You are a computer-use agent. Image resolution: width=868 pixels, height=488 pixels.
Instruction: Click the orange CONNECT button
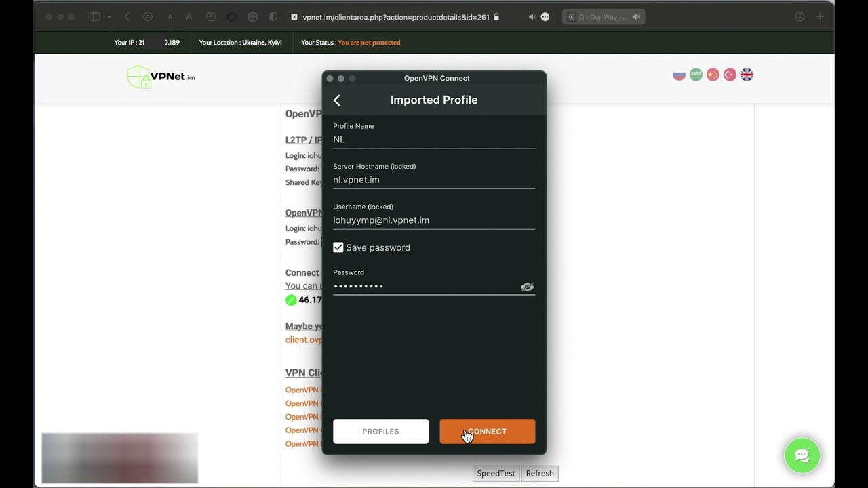(487, 431)
